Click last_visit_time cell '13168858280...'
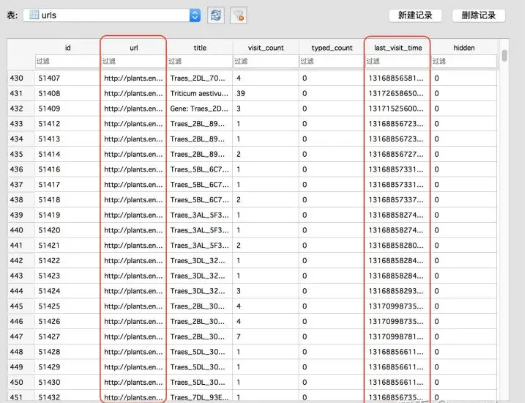Screen dimensions: 525x403 (398, 245)
